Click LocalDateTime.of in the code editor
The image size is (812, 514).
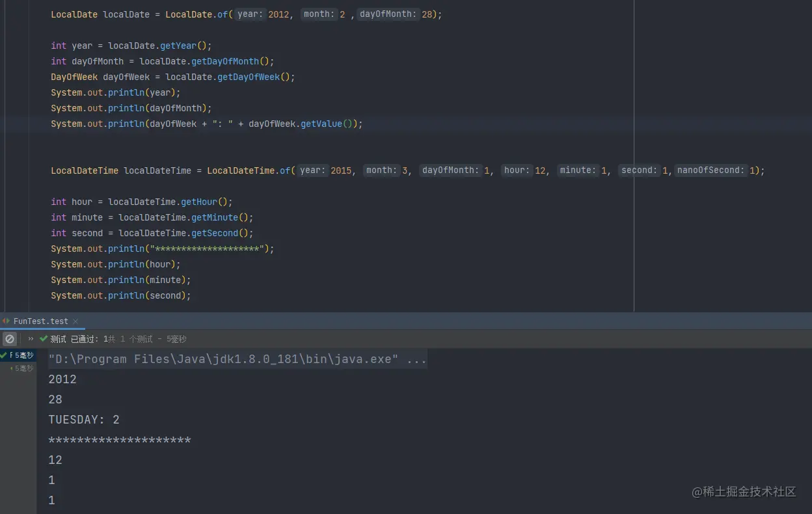[x=249, y=170]
